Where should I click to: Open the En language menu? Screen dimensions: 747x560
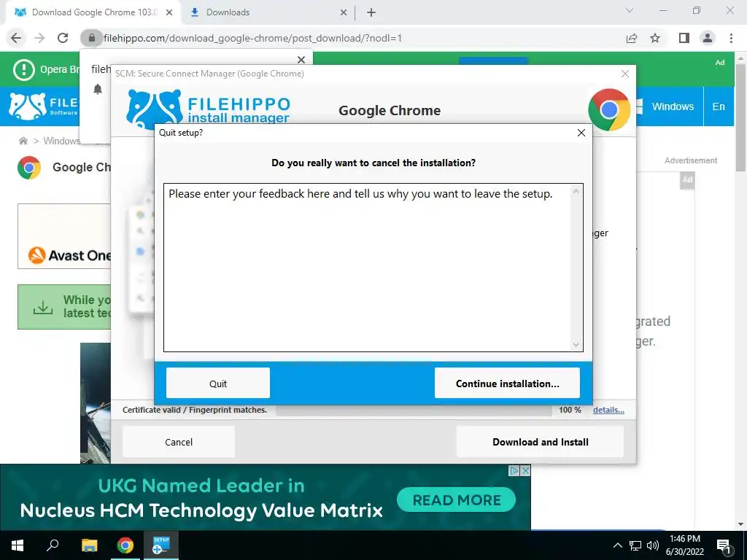pyautogui.click(x=719, y=106)
